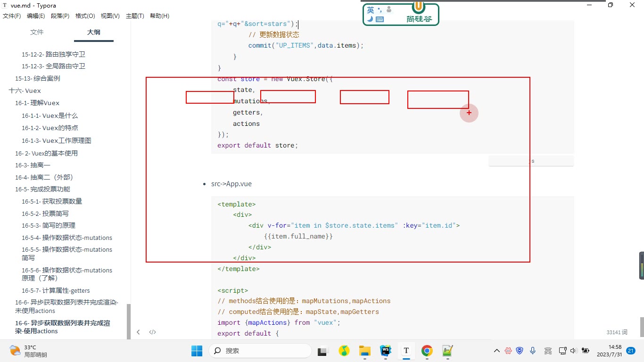Click the outline sidebar scrollbar thumb
Screen dimensions: 644x362
pos(129,321)
